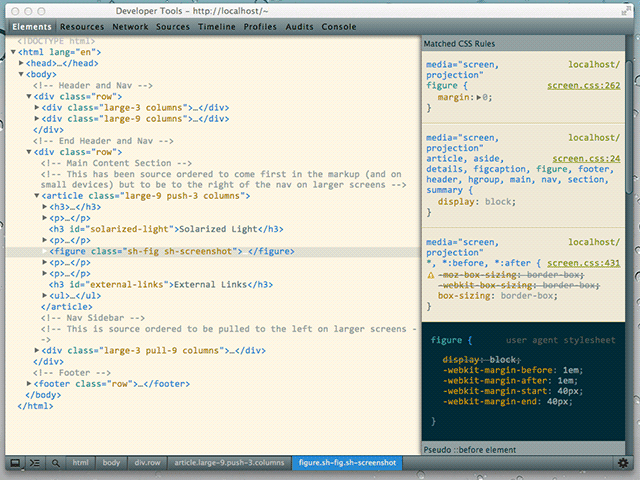Click the screen.css:24 stylesheet link
The image size is (640, 480).
point(586,158)
